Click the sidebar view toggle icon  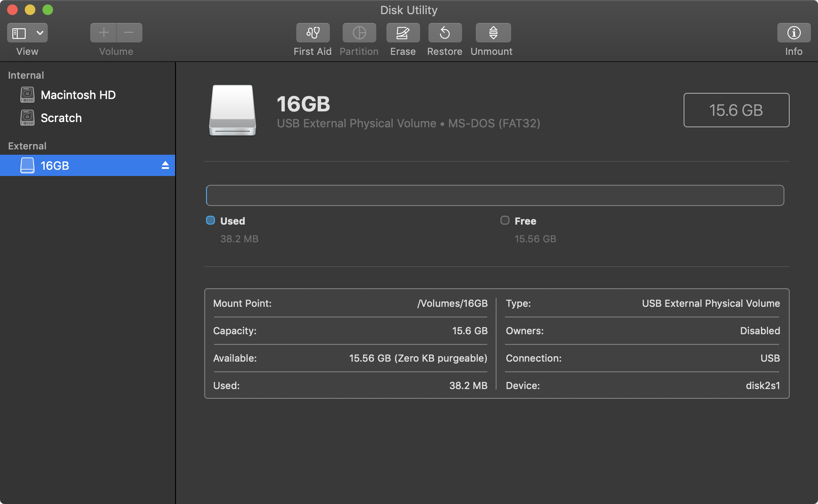pyautogui.click(x=19, y=32)
